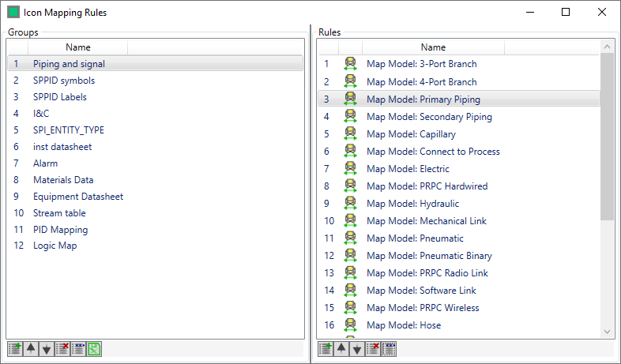This screenshot has height=364, width=621.
Task: Move selected group up with arrow icon
Action: pos(31,349)
